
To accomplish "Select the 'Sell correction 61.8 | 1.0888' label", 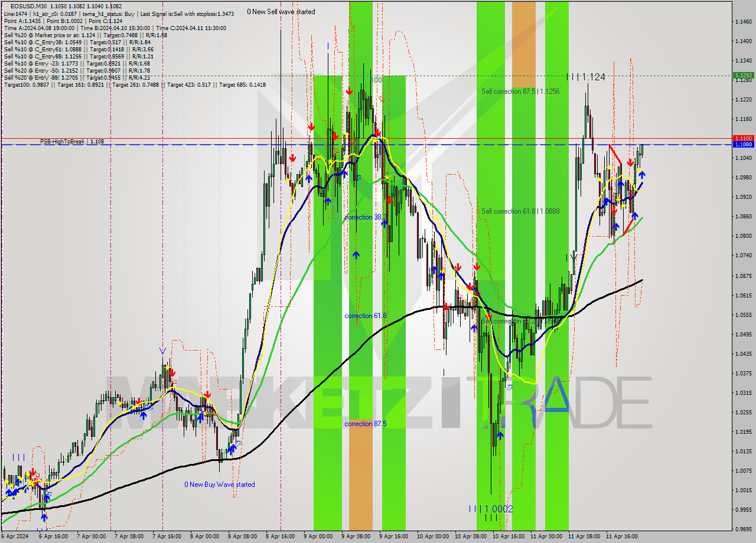I will point(520,211).
